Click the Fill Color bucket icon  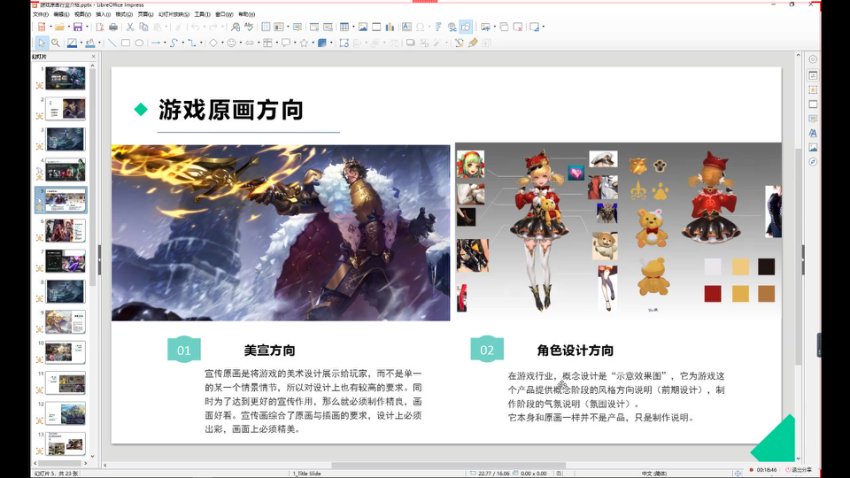coord(91,43)
